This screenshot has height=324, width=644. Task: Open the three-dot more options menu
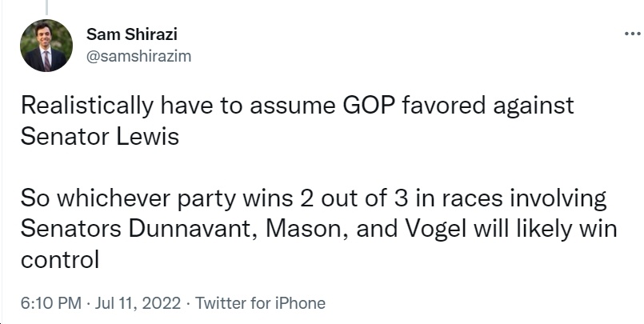click(x=634, y=34)
